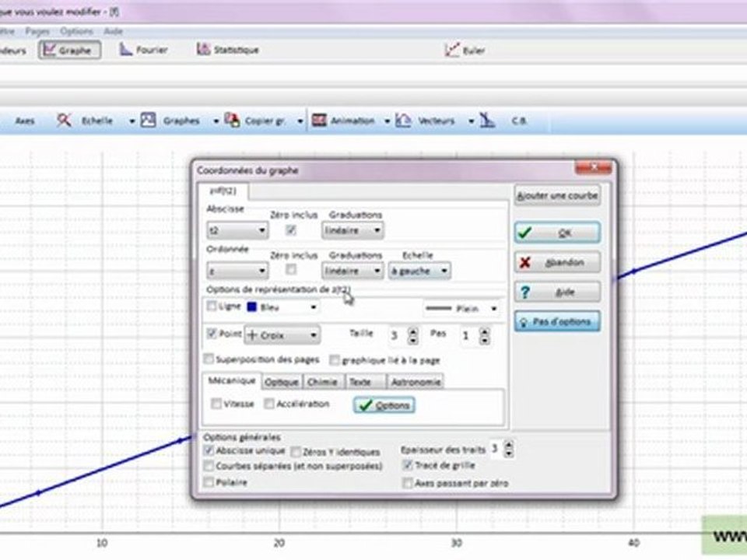Screen dimensions: 747x560
Task: Toggle the Point checkbox
Action: coord(212,334)
